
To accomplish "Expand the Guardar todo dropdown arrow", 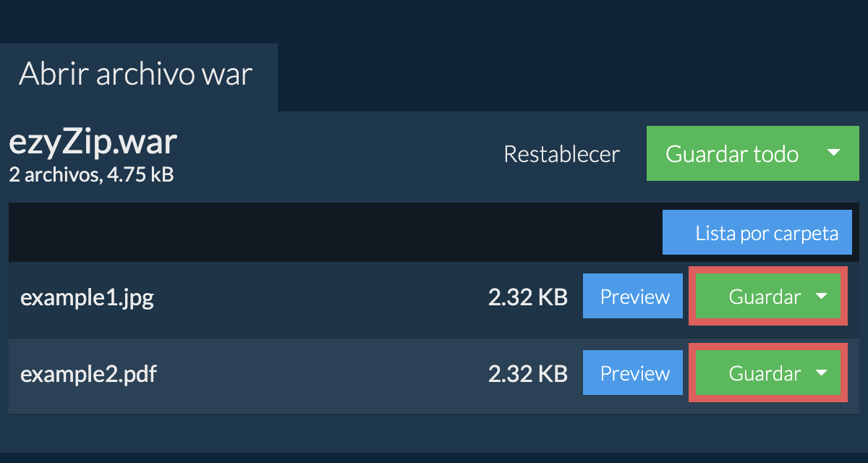I will [833, 153].
